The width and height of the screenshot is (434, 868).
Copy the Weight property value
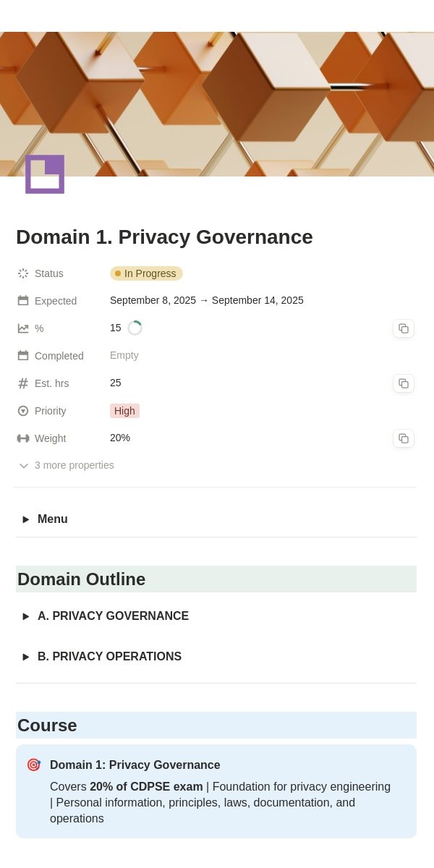pos(404,438)
